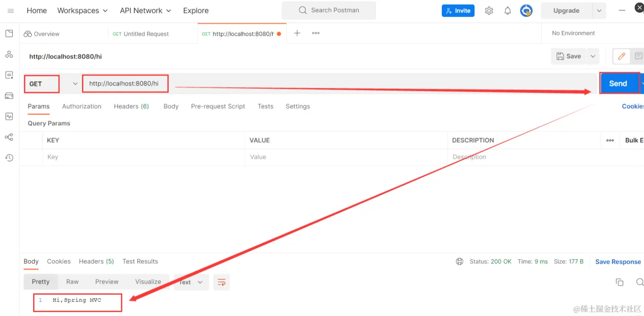The image size is (644, 316).
Task: Open the Tests tab
Action: click(x=266, y=106)
